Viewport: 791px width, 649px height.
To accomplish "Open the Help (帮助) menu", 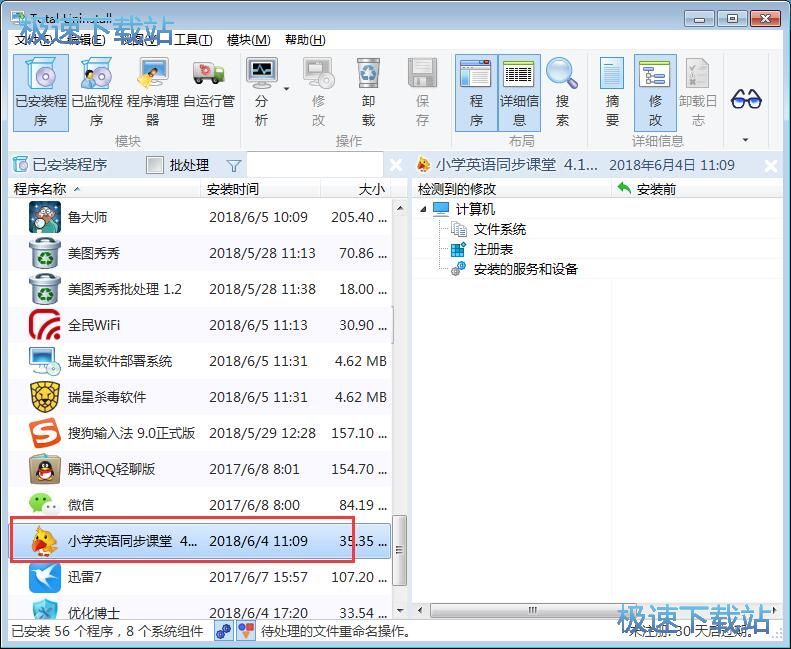I will tap(305, 40).
